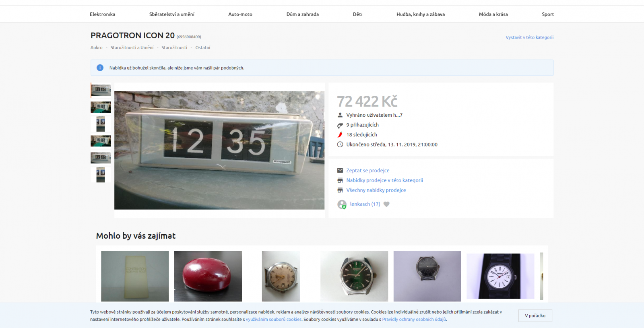Open Hudba, knihy a zábava category
Viewport: 644px width, 328px height.
pyautogui.click(x=421, y=14)
